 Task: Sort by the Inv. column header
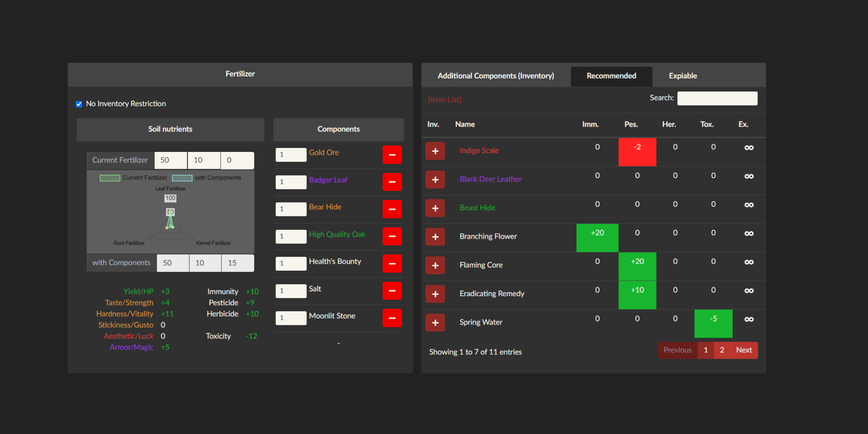tap(433, 124)
